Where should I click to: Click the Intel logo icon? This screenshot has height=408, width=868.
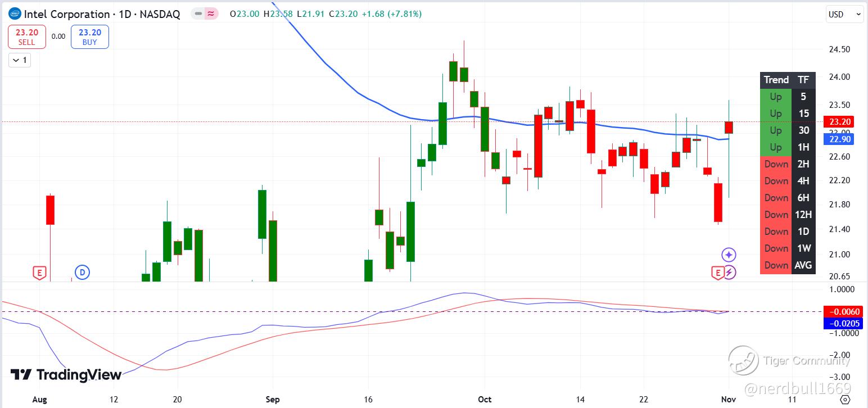pos(15,14)
